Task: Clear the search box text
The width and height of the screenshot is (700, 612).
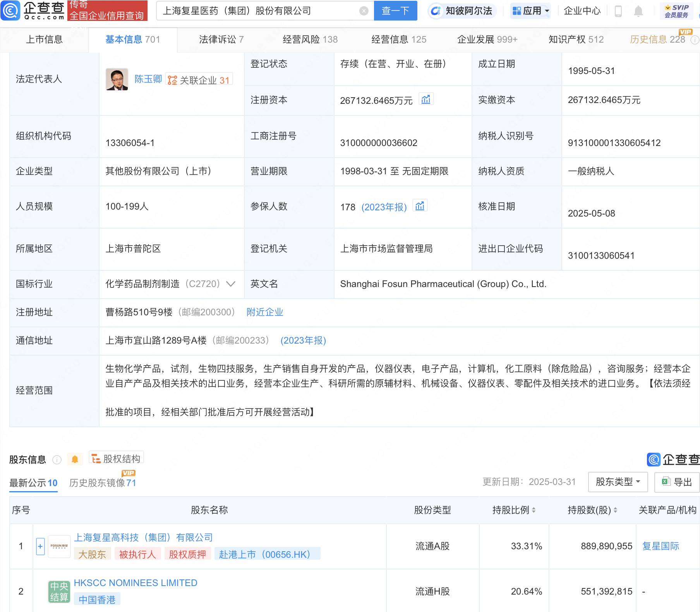Action: (364, 11)
